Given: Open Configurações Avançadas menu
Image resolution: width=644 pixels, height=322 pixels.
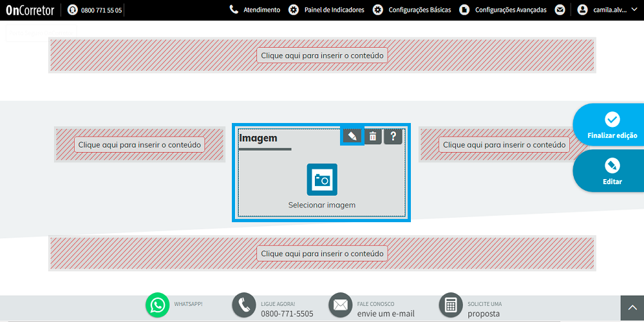Looking at the screenshot, I should click(x=503, y=10).
